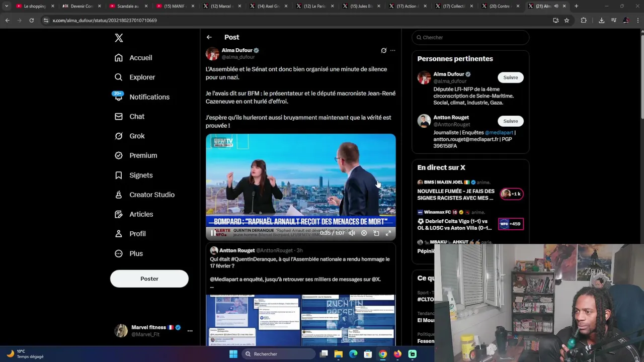The height and width of the screenshot is (362, 644).
Task: Switch to 'Devenir Con' browser tab
Action: coord(82,6)
